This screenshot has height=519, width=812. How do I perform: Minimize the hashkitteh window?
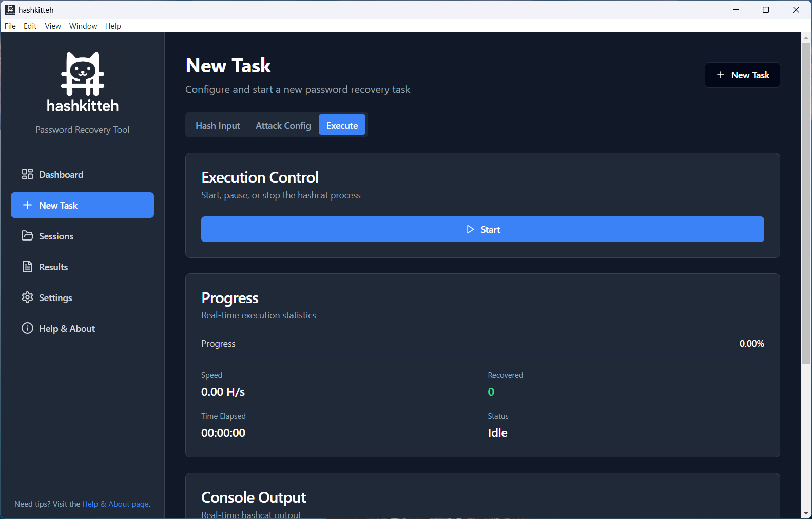click(x=736, y=10)
